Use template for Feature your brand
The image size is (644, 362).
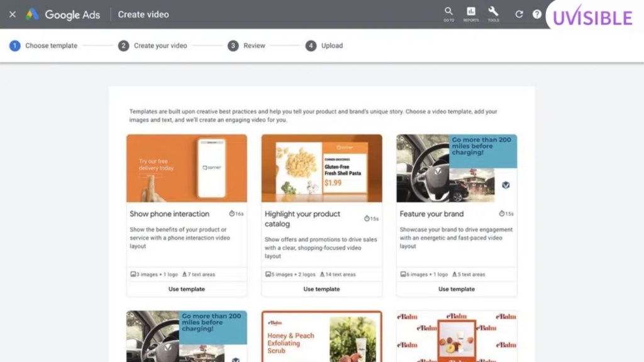[x=457, y=289]
